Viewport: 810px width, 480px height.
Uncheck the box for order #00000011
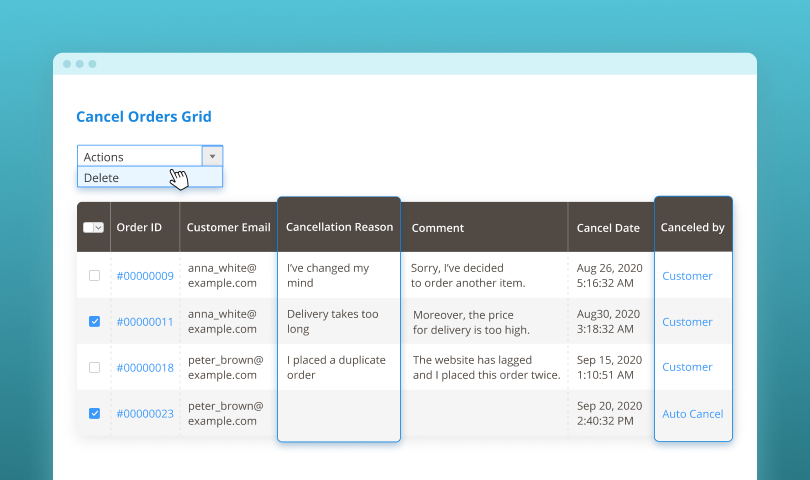point(94,321)
